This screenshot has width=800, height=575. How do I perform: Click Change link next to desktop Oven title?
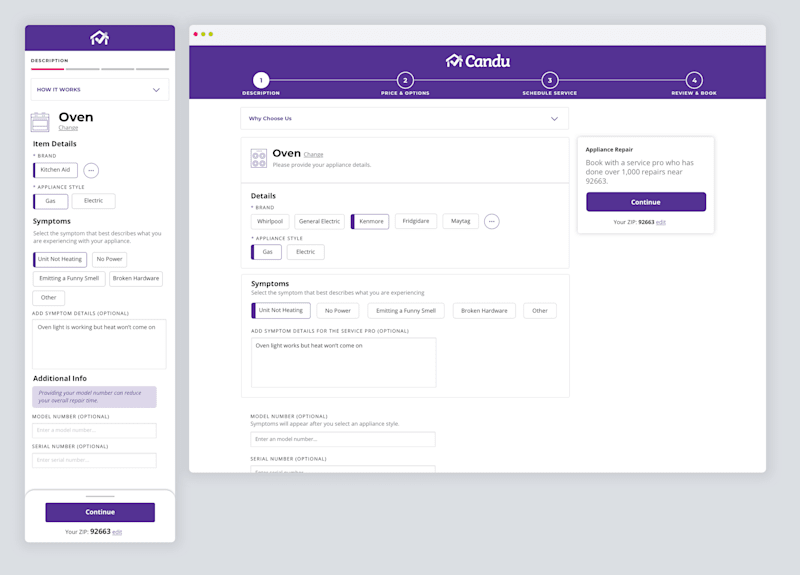click(313, 155)
